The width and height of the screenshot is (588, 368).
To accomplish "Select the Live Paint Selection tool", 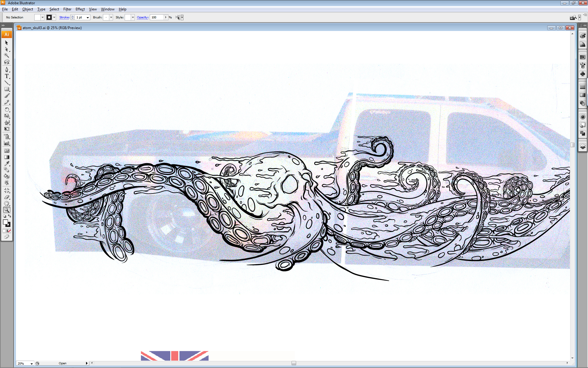I will [6, 182].
